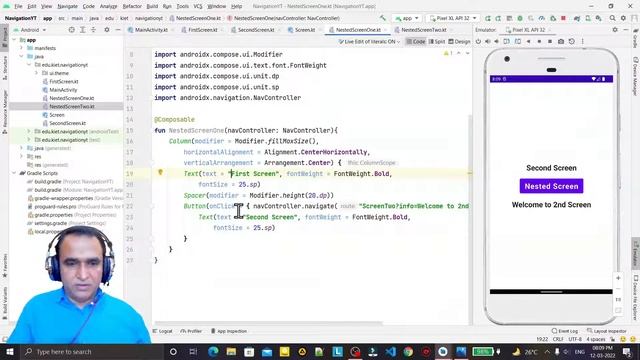Open emulator extended controls three-dot icon
Image resolution: width=640 pixels, height=360 pixels.
[582, 41]
